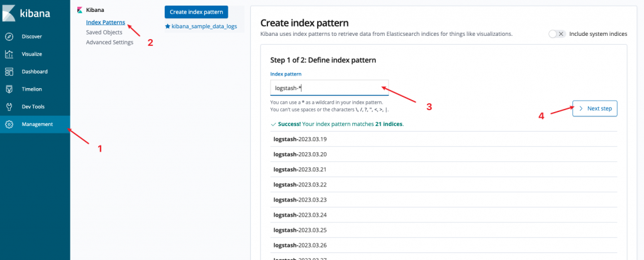Click the star icon beside kibana_sample_data_logs
The height and width of the screenshot is (260, 644).
(x=167, y=26)
